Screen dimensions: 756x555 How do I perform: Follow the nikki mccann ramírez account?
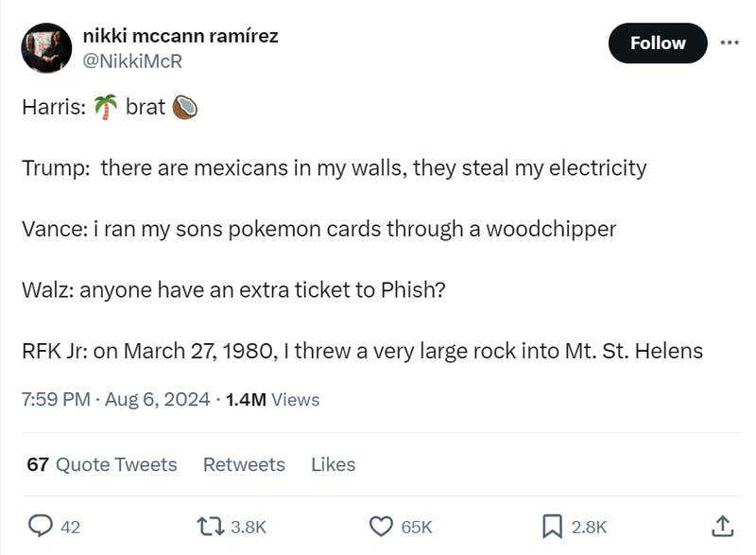click(658, 43)
